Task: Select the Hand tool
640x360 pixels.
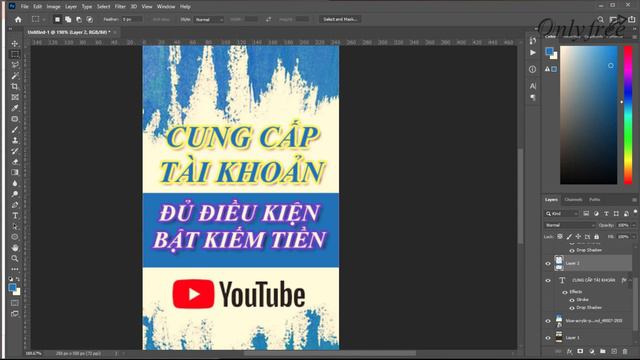Action: click(x=15, y=248)
